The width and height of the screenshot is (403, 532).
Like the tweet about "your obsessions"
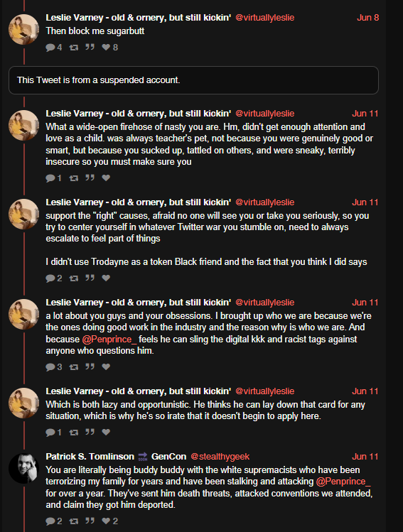point(107,367)
